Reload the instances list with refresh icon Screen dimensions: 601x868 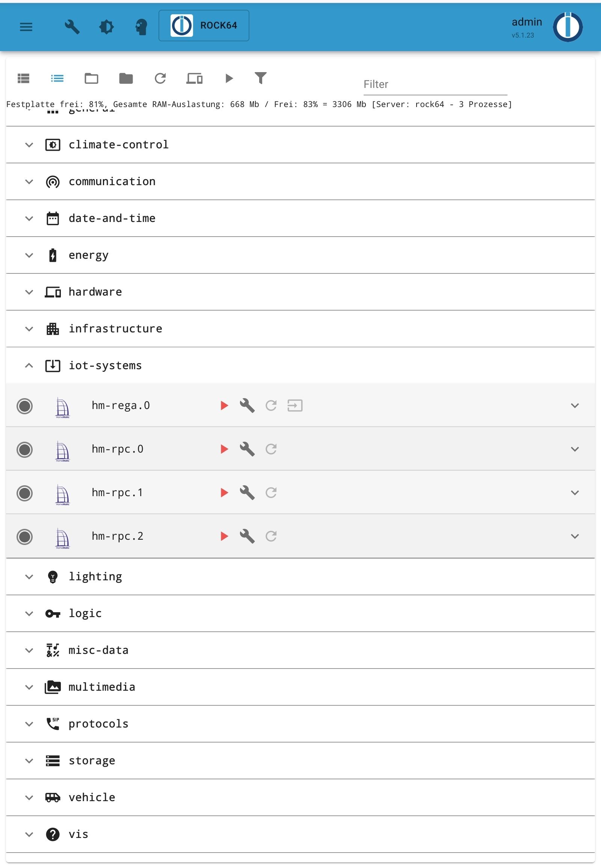click(x=160, y=78)
